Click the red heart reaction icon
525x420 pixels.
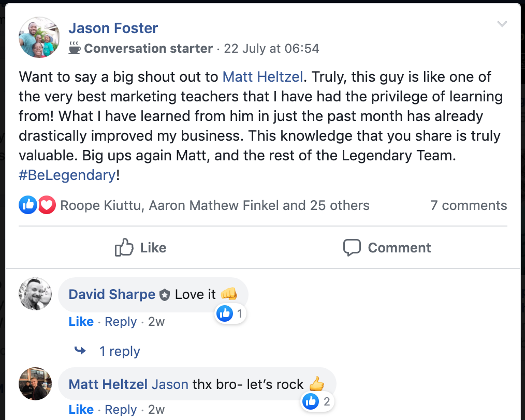point(47,205)
